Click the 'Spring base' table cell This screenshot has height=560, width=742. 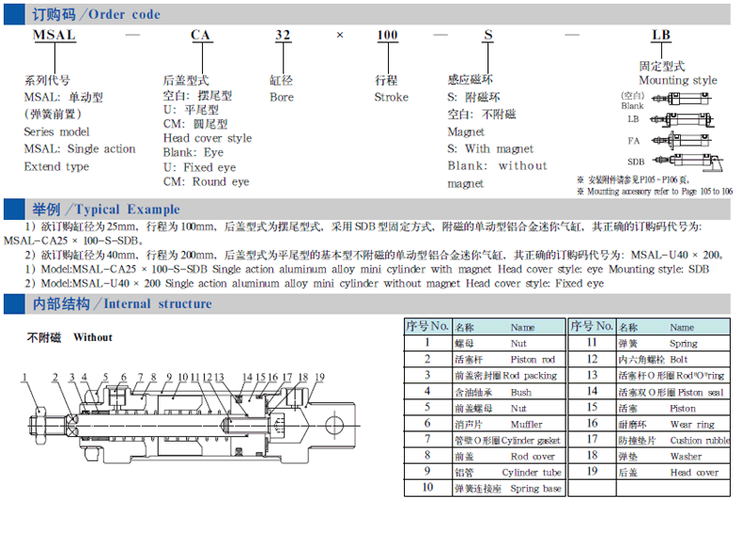[x=509, y=489]
